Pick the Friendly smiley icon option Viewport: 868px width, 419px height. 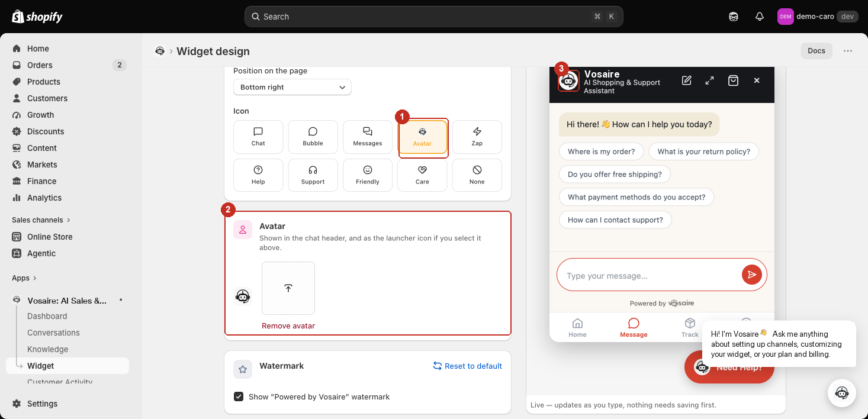(368, 175)
